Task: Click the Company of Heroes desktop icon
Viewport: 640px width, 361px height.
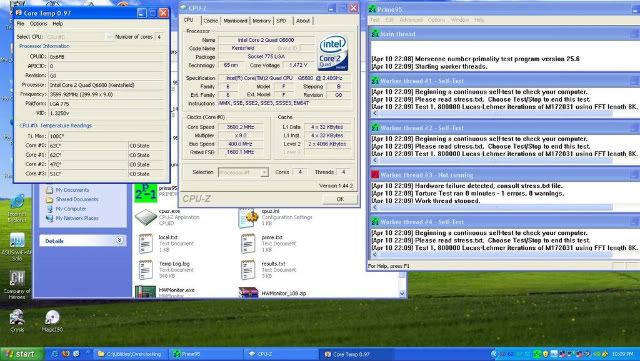Action: click(17, 279)
